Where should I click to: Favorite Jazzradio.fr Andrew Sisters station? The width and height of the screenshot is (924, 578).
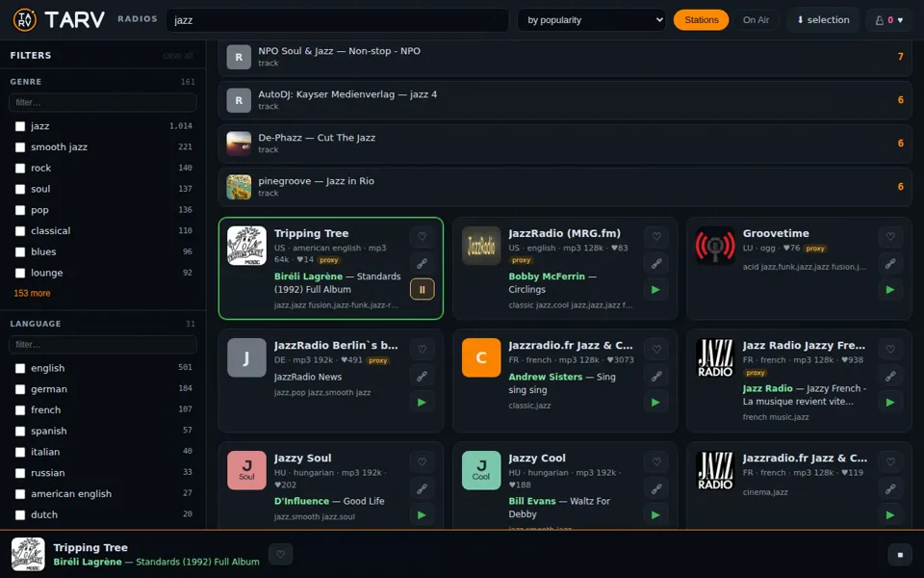(x=655, y=349)
